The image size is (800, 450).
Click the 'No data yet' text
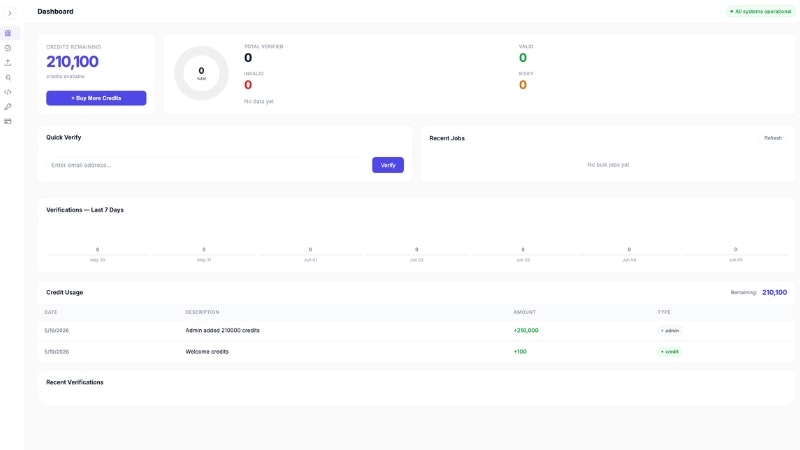pos(259,102)
